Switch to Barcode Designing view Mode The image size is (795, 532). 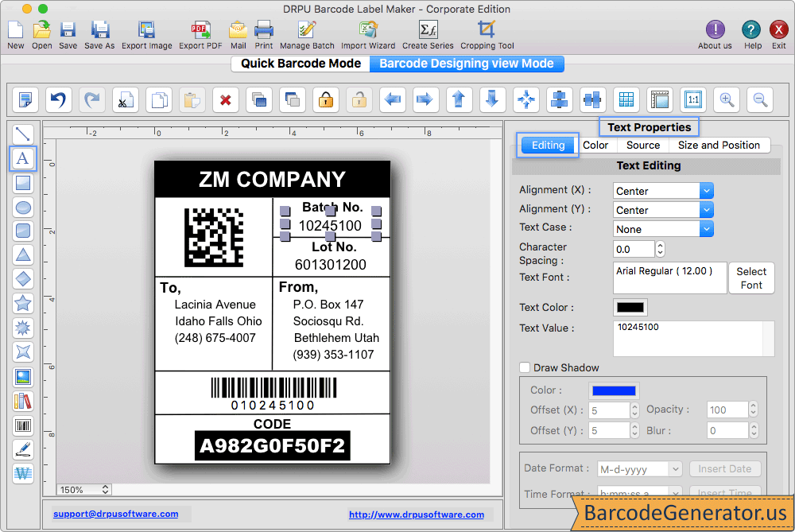click(x=467, y=64)
